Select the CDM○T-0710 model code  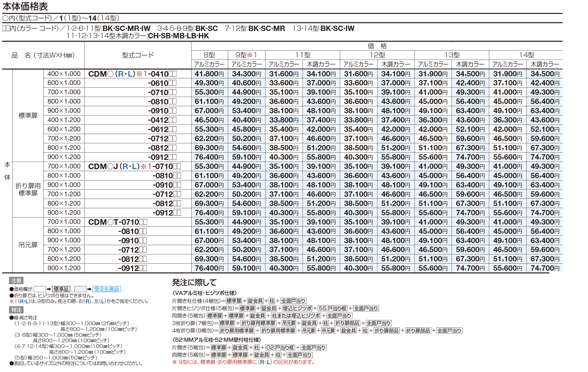(118, 222)
